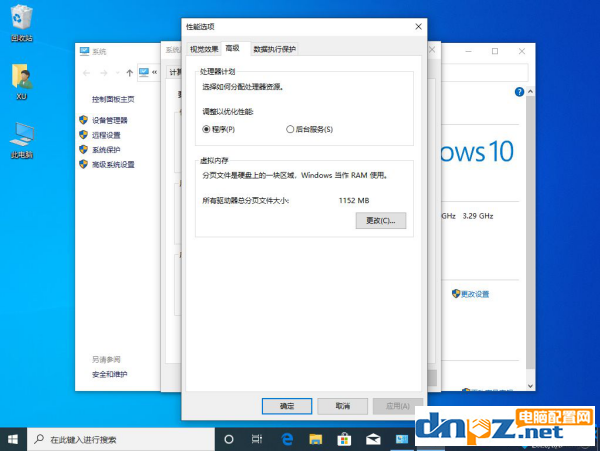Click the taskbar search box
The height and width of the screenshot is (451, 600).
pyautogui.click(x=121, y=439)
